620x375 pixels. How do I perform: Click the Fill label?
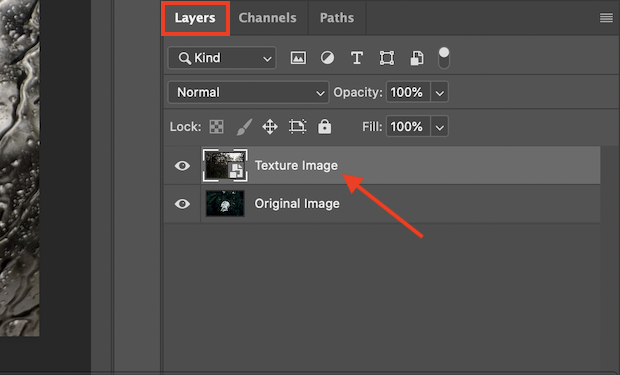pyautogui.click(x=372, y=127)
